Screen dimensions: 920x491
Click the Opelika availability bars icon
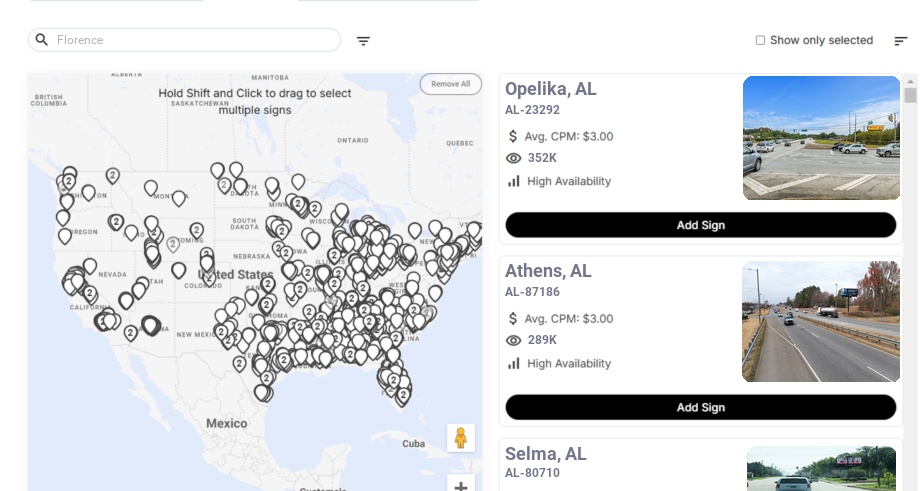point(514,181)
